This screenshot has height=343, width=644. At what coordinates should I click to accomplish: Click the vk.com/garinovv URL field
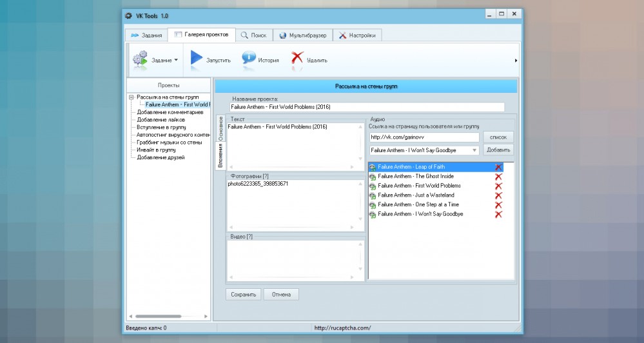click(x=424, y=137)
